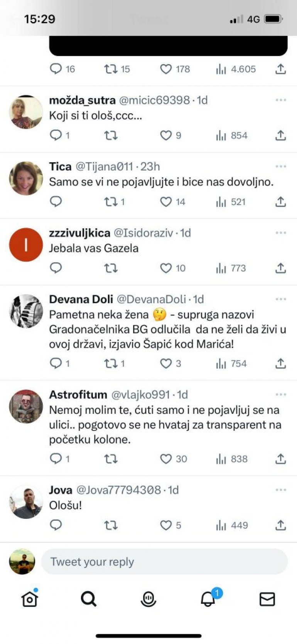Like the tweet by možda_sutra
The width and height of the screenshot is (297, 644).
pyautogui.click(x=166, y=136)
